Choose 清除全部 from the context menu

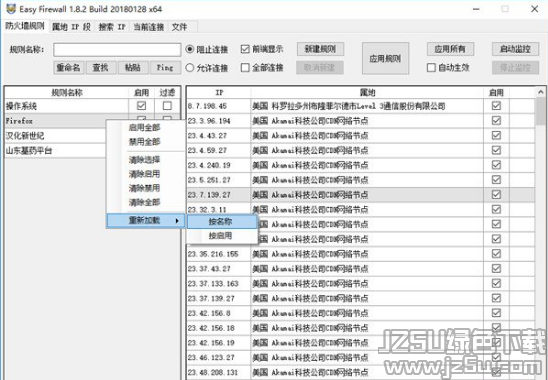(x=145, y=202)
